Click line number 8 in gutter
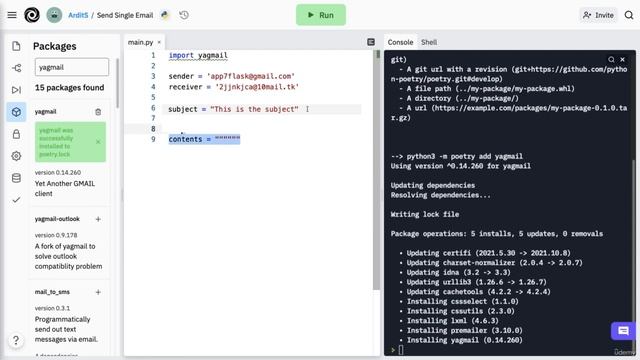The width and height of the screenshot is (640, 360). [x=153, y=129]
